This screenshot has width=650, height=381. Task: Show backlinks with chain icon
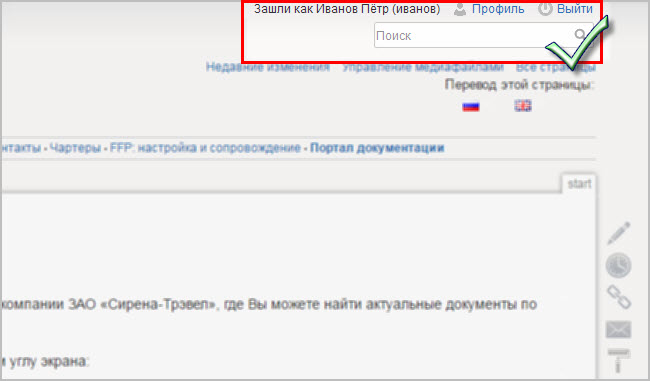pos(619,297)
